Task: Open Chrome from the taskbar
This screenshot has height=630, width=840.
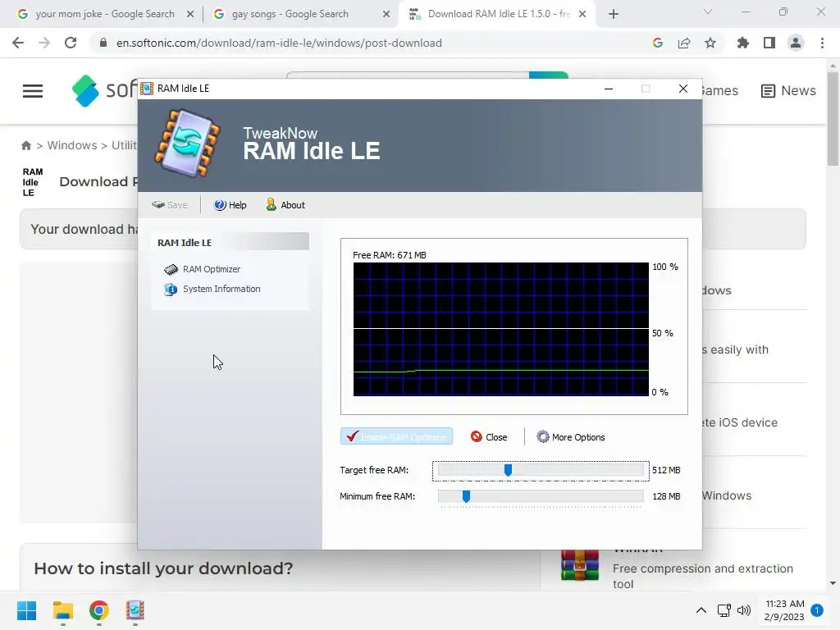Action: pos(99,610)
